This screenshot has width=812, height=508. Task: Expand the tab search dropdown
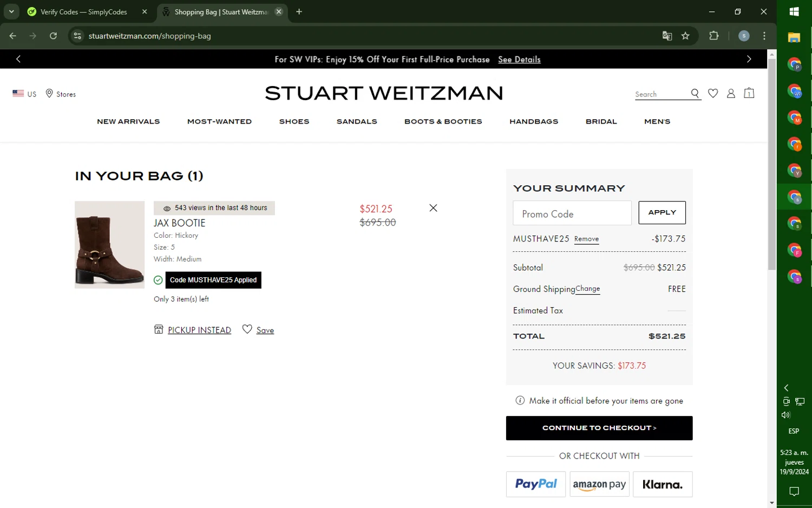[11, 11]
